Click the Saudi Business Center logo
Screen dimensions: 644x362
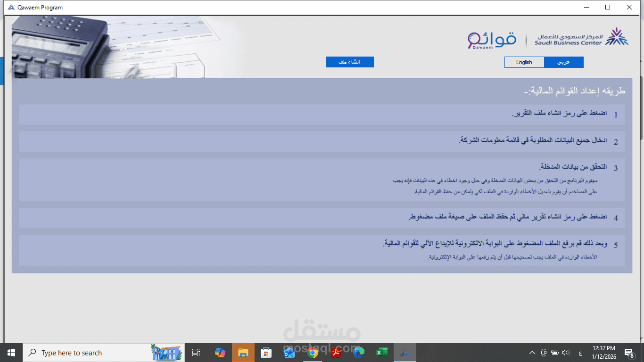582,38
